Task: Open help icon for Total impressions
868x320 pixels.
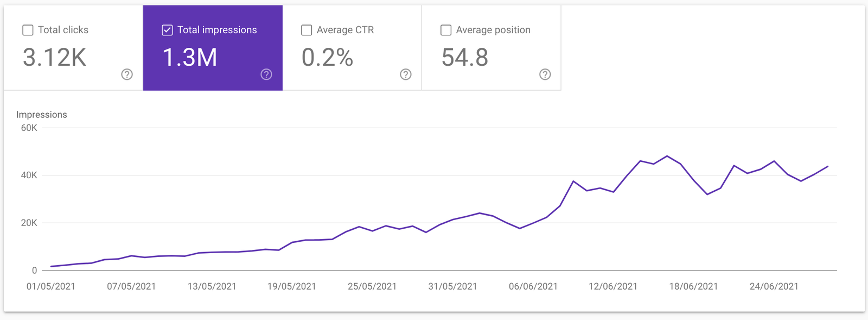Action: point(266,74)
